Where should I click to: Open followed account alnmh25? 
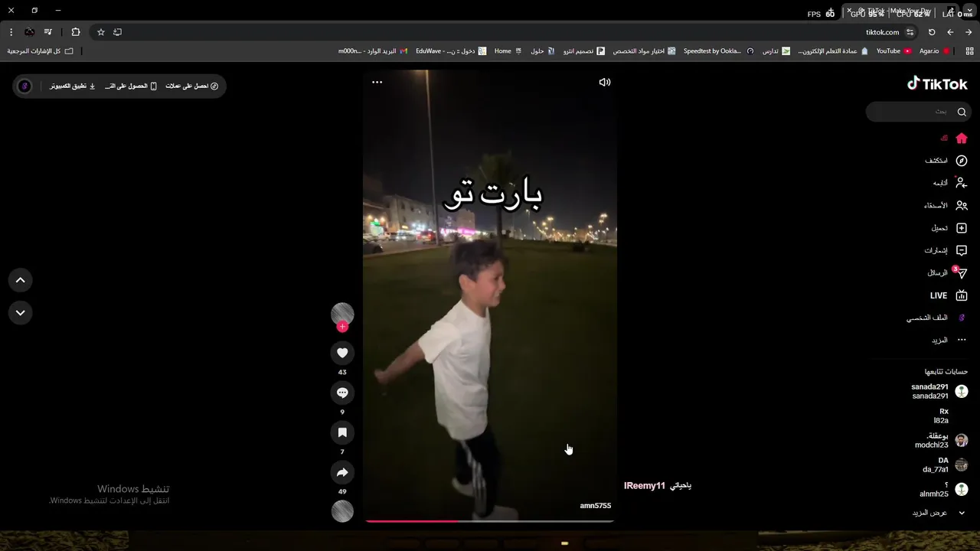click(943, 489)
